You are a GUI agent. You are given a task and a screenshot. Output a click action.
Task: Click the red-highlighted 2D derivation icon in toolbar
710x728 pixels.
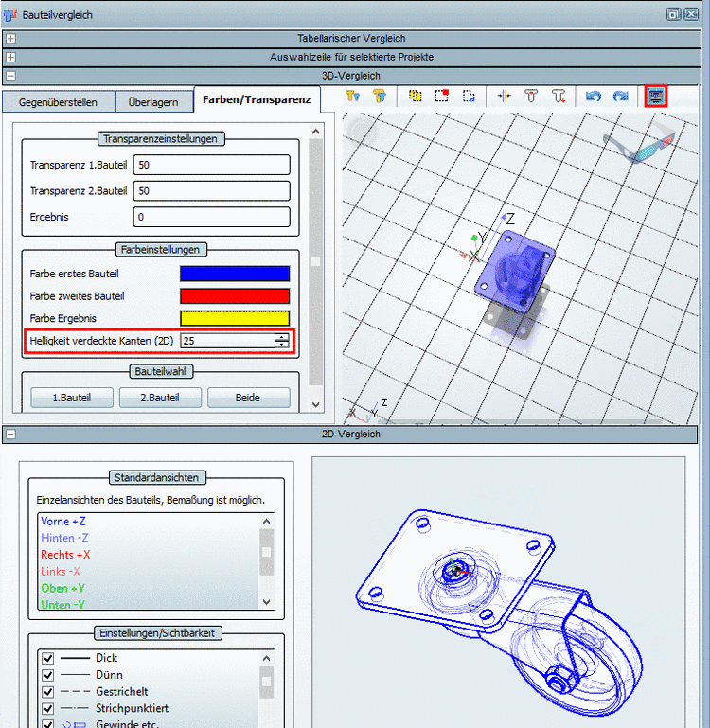tap(656, 97)
